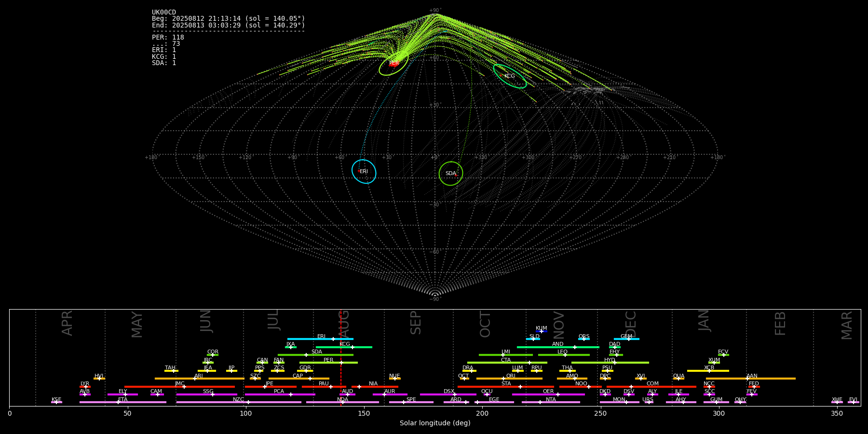The width and height of the screenshot is (868, 434).
Task: Click the pink NTA shower bar
Action: [551, 402]
